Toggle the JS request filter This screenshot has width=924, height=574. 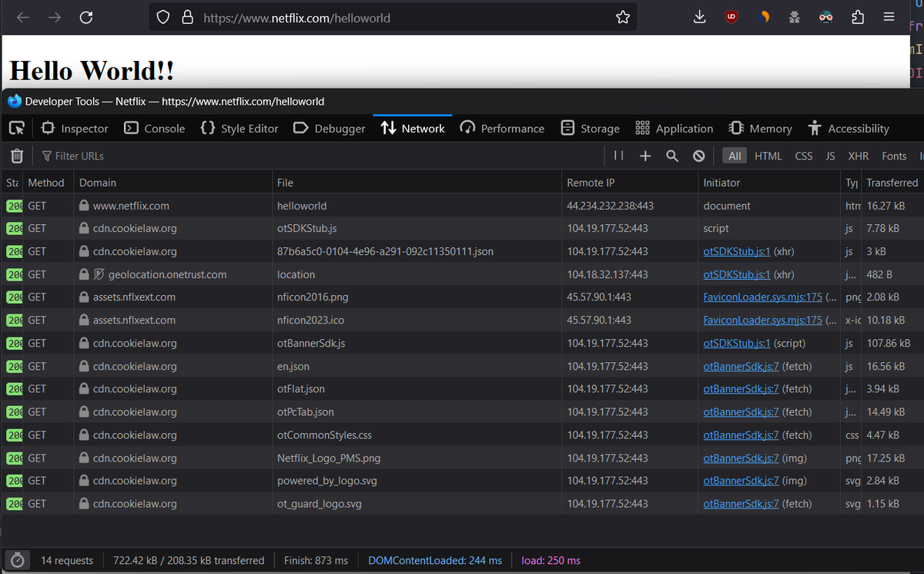830,156
